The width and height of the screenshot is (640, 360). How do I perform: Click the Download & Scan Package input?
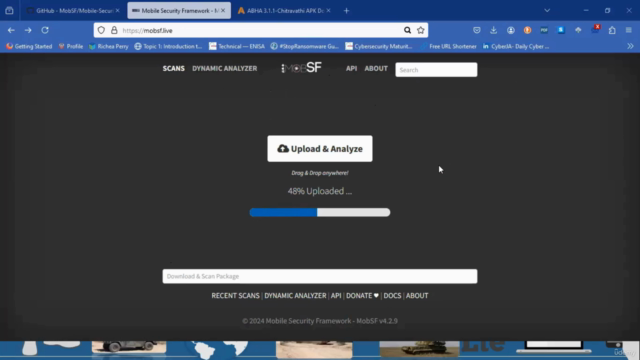pyautogui.click(x=320, y=276)
